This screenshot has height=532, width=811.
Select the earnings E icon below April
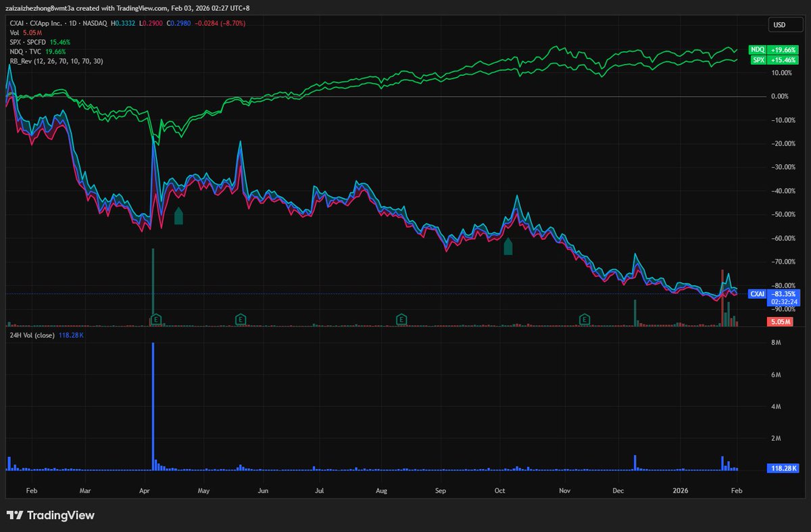click(155, 318)
